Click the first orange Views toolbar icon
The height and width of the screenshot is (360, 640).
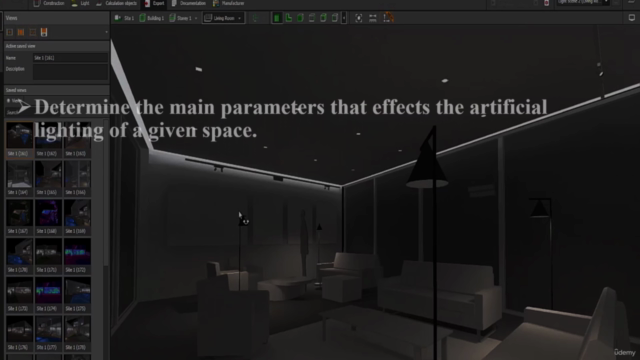click(x=10, y=32)
